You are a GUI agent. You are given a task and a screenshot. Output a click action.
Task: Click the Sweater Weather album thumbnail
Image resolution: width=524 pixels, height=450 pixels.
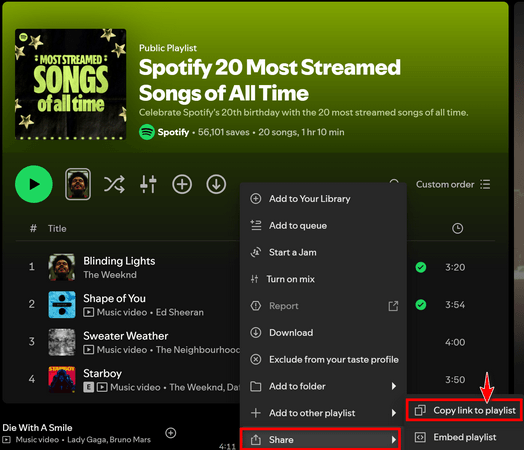[62, 342]
